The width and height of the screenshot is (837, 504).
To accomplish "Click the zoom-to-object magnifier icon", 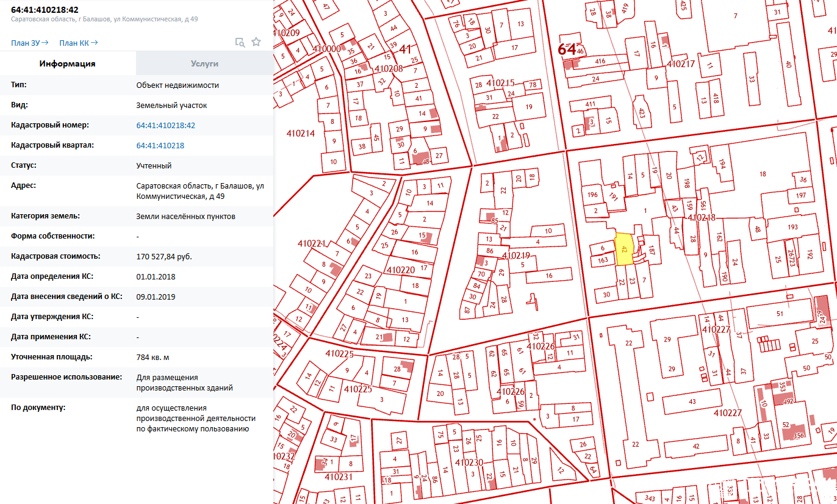I will point(240,42).
